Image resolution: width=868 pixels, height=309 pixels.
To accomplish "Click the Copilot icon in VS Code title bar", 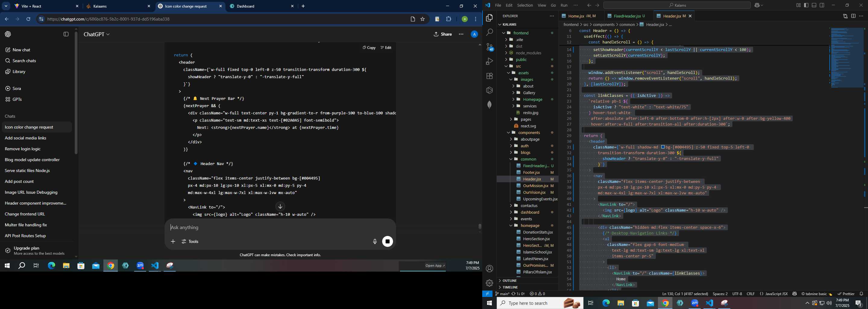I will (757, 5).
